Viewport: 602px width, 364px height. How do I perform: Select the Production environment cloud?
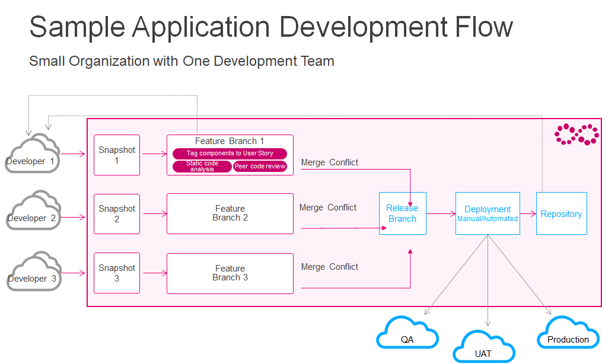568,332
